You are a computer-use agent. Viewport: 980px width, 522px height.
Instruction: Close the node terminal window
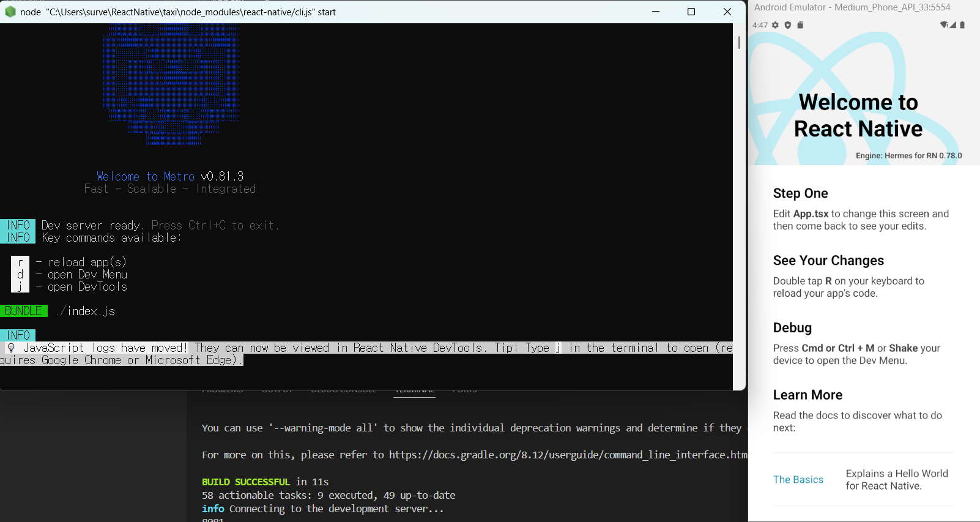[x=727, y=12]
